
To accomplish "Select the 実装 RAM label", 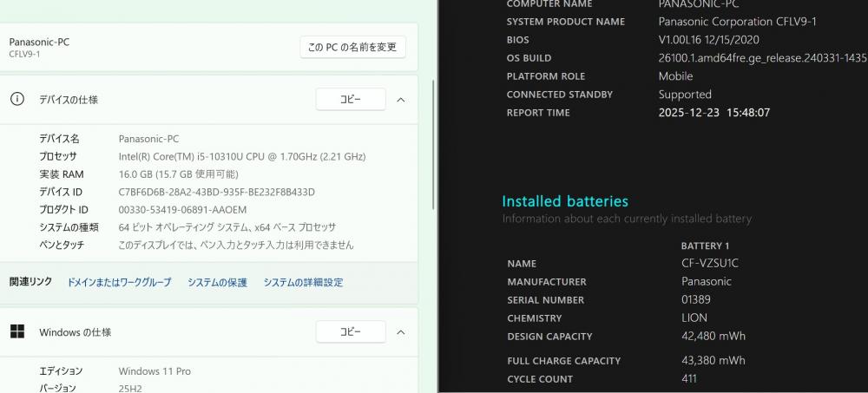I will [61, 174].
